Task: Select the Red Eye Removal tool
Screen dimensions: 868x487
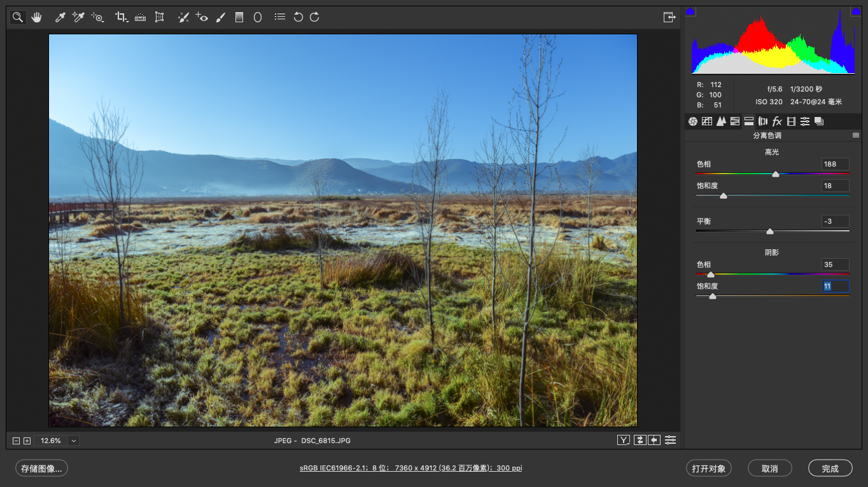Action: (202, 17)
